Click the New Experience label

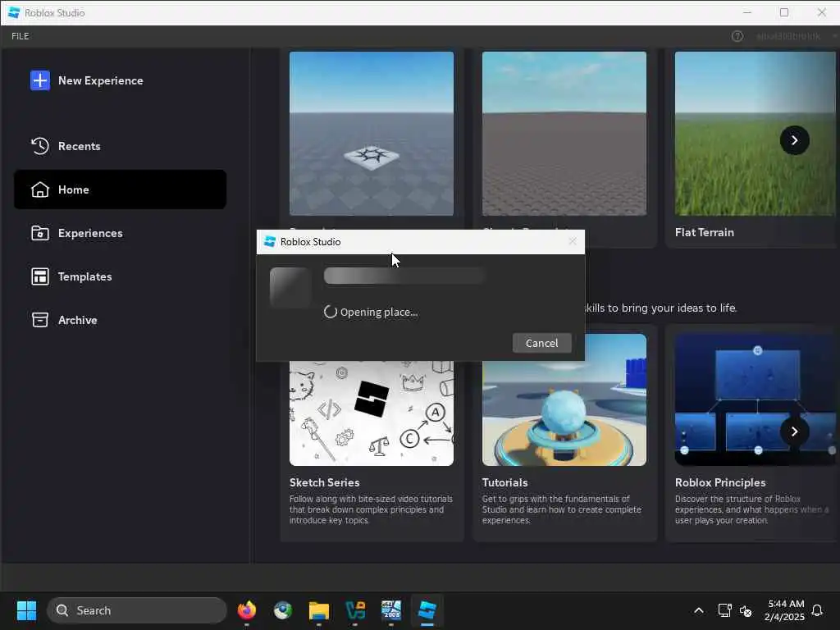[x=101, y=80]
